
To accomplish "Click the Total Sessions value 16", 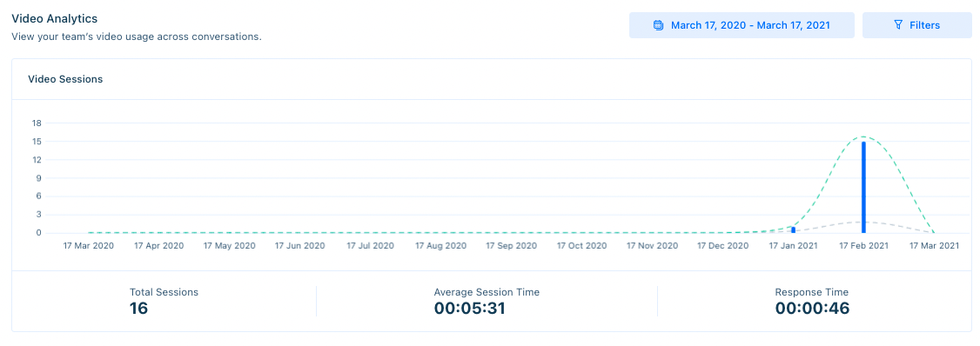I will point(138,308).
